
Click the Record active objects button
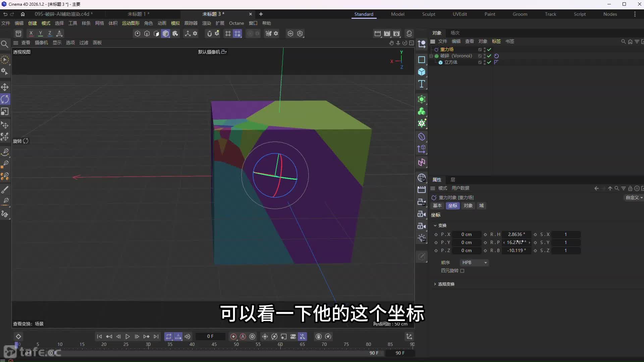[x=233, y=336]
